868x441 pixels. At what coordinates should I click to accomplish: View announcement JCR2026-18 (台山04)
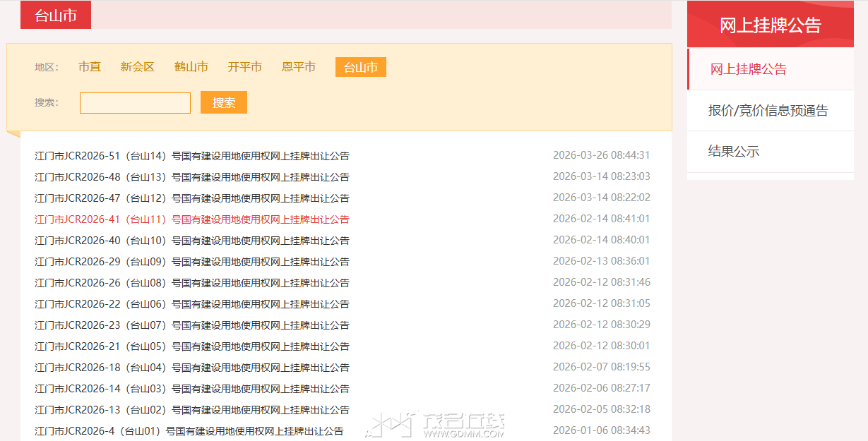[192, 368]
